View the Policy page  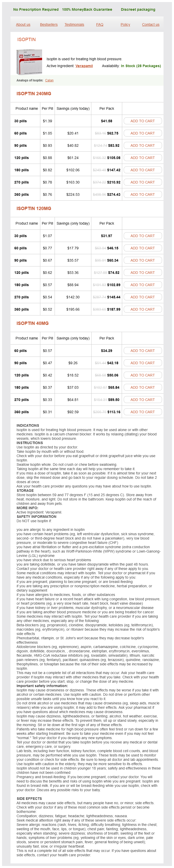click(125, 25)
